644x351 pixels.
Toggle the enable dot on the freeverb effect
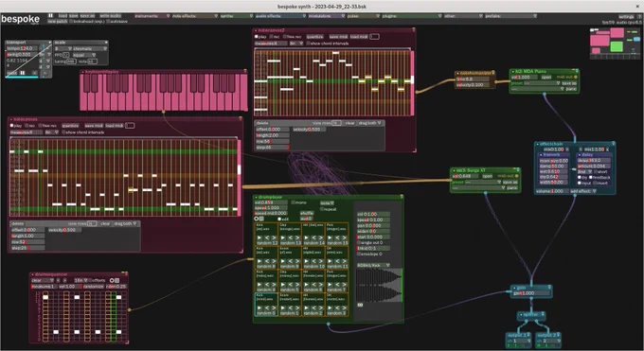pos(541,155)
